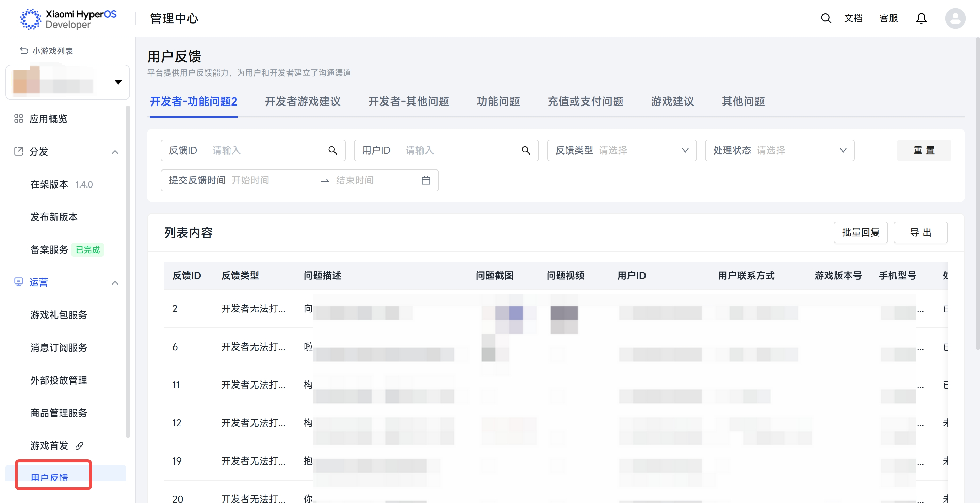Switch to 开发者-其他问题 tab
The image size is (980, 503).
click(409, 102)
